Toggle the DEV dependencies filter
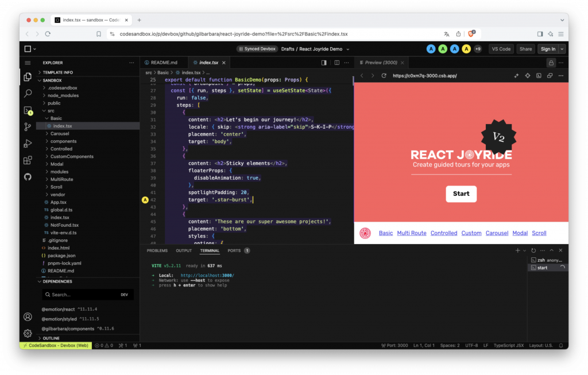 [124, 295]
